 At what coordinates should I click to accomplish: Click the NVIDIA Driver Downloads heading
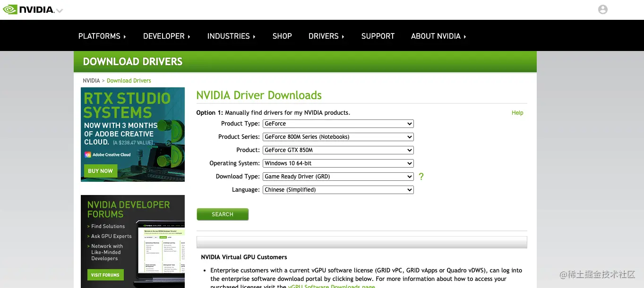click(x=259, y=95)
